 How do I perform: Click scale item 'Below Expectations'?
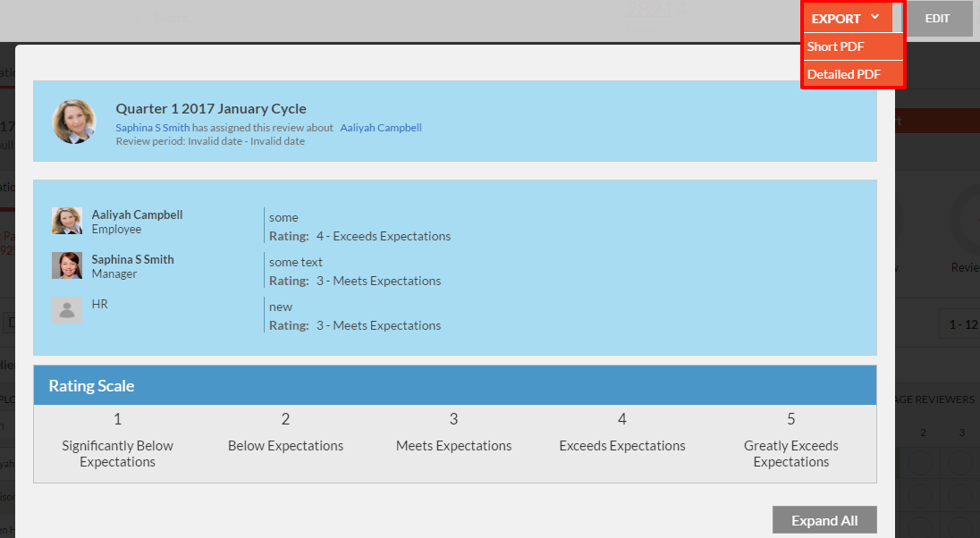[285, 446]
